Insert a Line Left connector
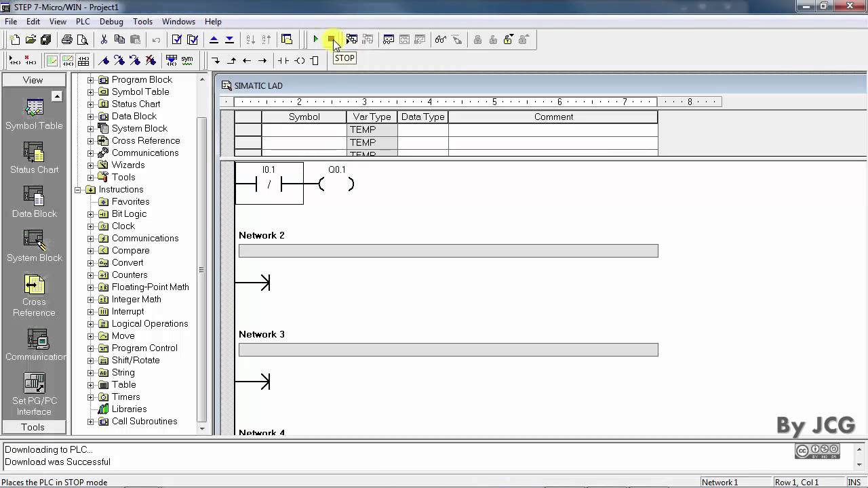Screen dimensions: 868x488 point(247,60)
